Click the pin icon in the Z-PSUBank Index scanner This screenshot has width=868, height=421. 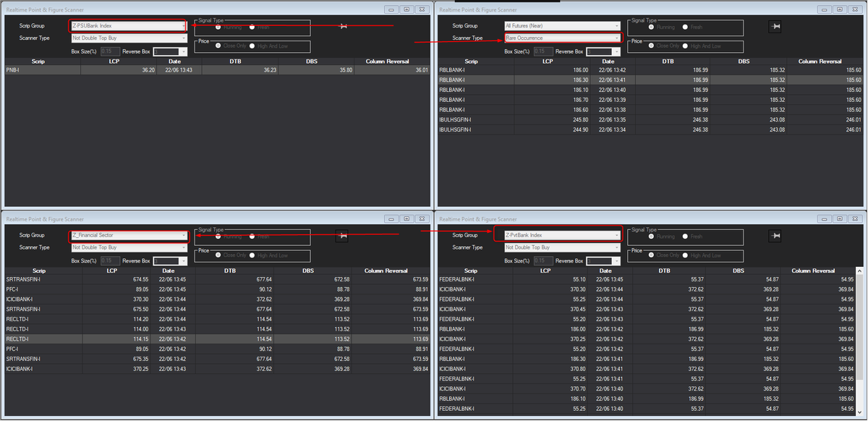pyautogui.click(x=343, y=26)
